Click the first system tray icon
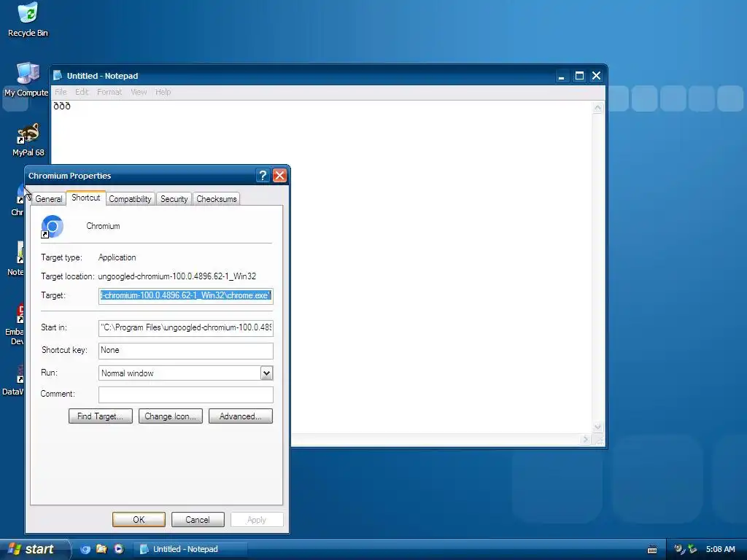The height and width of the screenshot is (560, 747). 679,549
